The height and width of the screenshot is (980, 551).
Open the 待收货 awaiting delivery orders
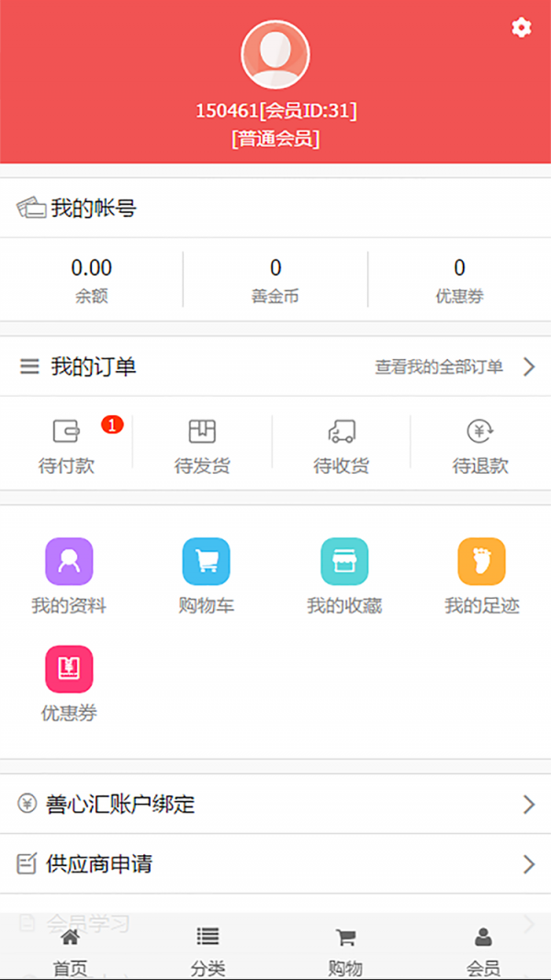click(x=341, y=445)
